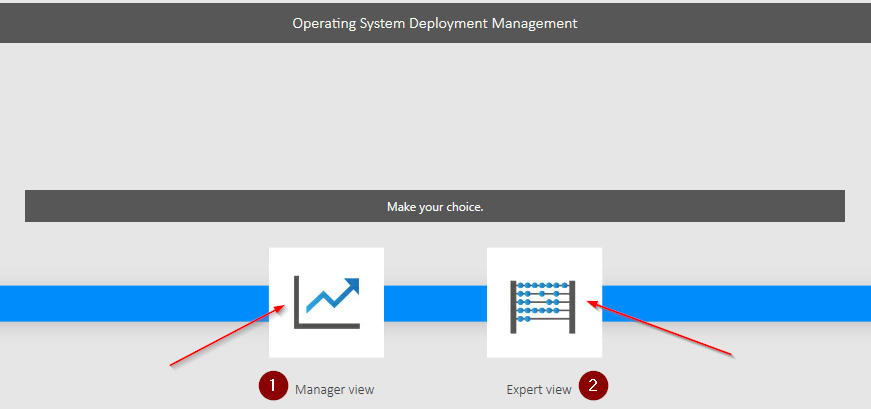Click empty gray area below the title bar
871x409 pixels.
click(x=434, y=110)
